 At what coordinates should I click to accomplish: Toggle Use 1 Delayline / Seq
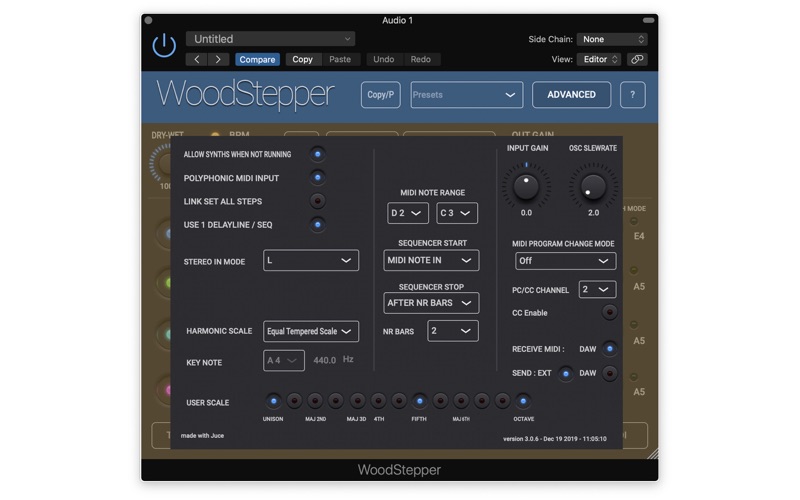coord(317,224)
